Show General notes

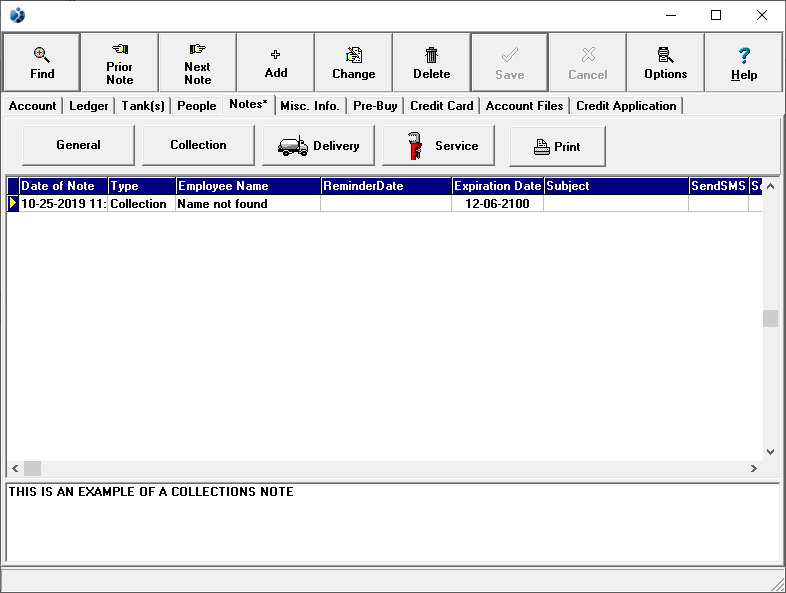78,145
